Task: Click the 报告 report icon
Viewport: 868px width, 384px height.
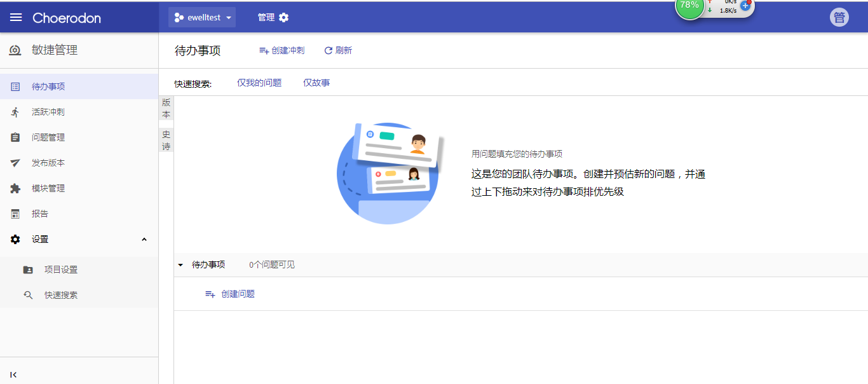Action: coord(16,214)
